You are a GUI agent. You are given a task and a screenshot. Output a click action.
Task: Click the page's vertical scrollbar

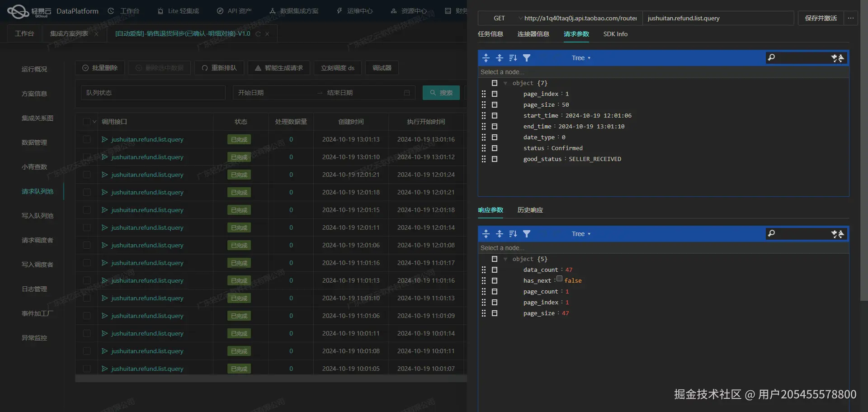tap(864, 149)
